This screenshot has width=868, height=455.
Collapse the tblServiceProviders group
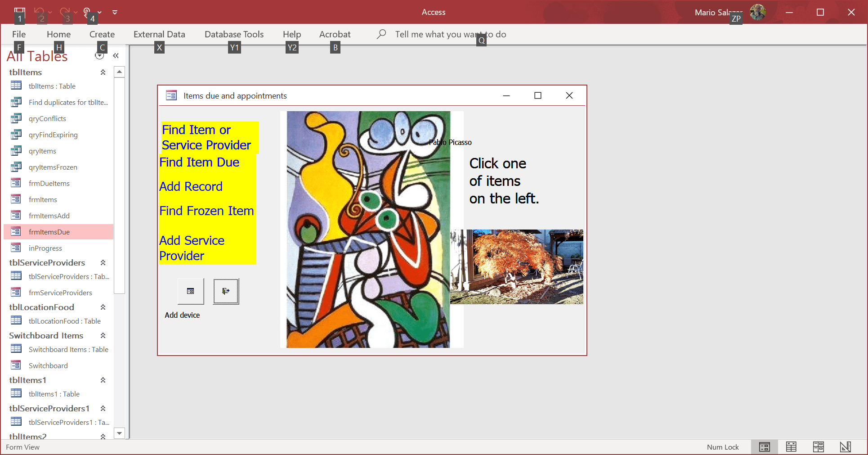(103, 263)
